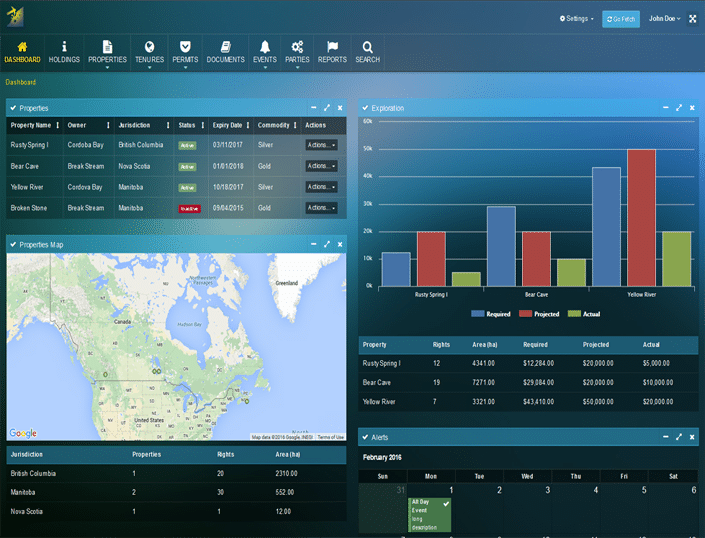Open the Holdings info icon
Screen dimensions: 705x538
(x=64, y=47)
